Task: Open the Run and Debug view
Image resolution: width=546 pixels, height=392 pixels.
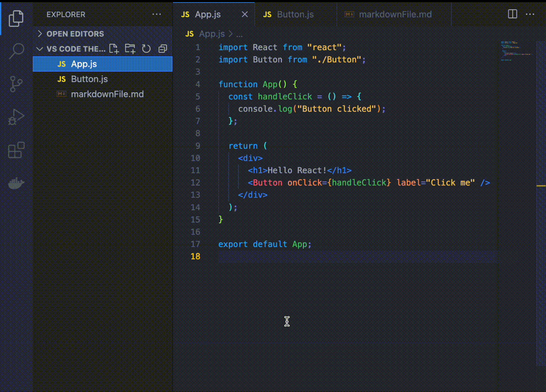Action: (x=16, y=117)
